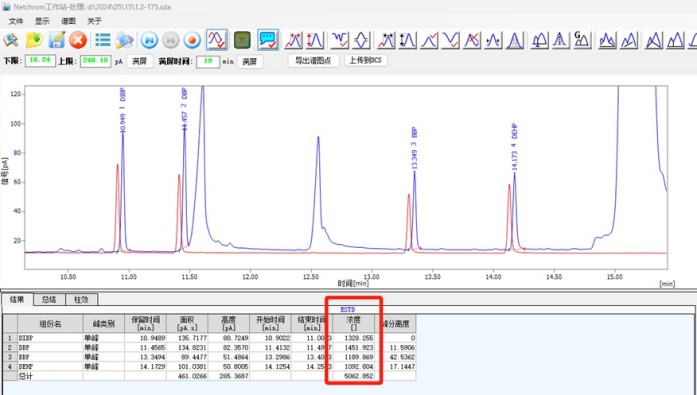Viewport: 697px width, 395px height.
Task: Click the peak icon labeled G
Action: [x=582, y=40]
